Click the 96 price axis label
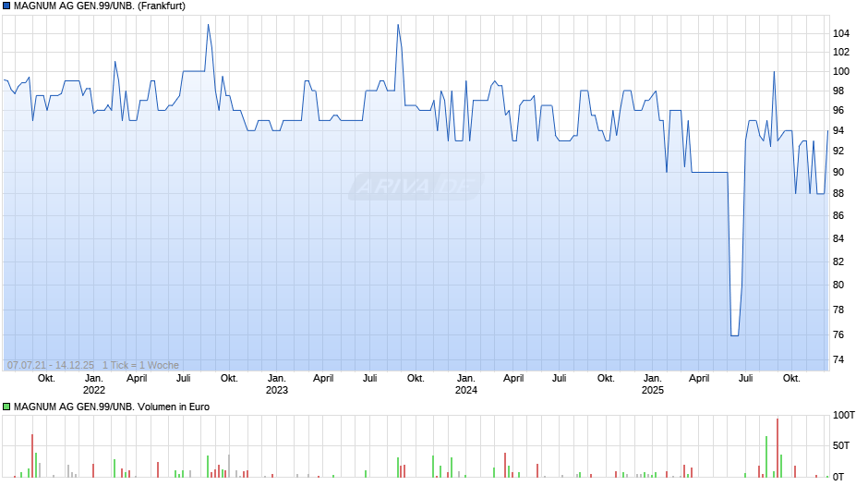Screen dimensions: 868x486 coord(838,111)
